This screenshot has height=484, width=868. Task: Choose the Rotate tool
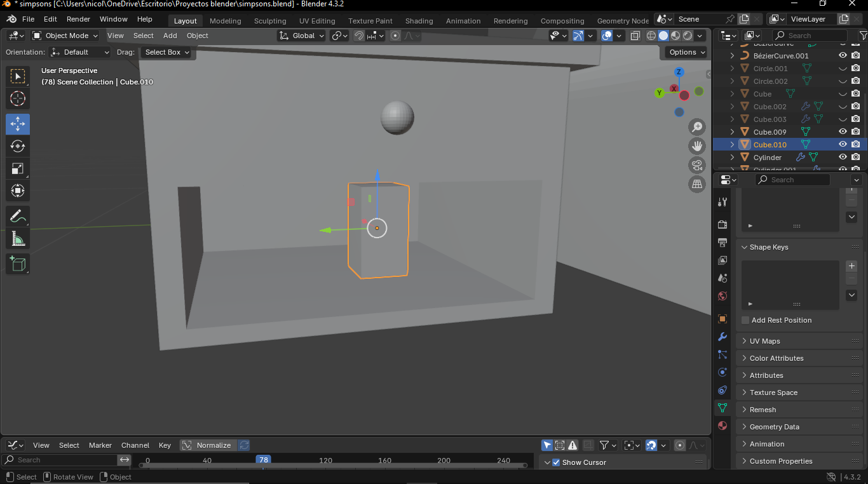point(18,146)
